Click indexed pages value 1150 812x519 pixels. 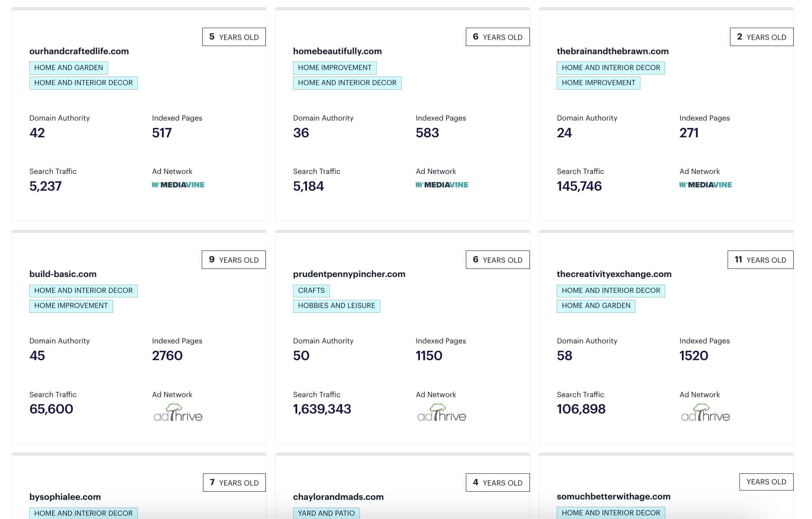point(429,356)
